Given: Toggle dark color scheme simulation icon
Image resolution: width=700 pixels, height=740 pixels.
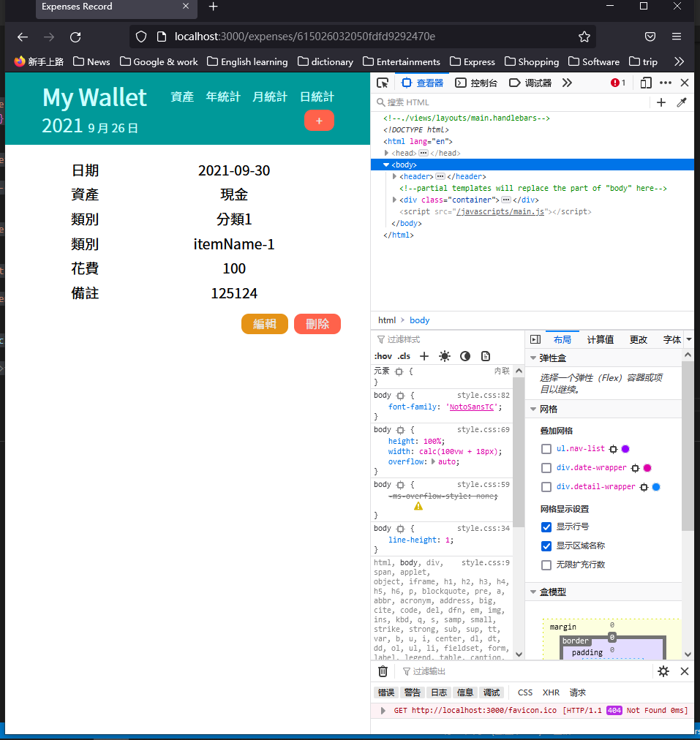Looking at the screenshot, I should 465,356.
